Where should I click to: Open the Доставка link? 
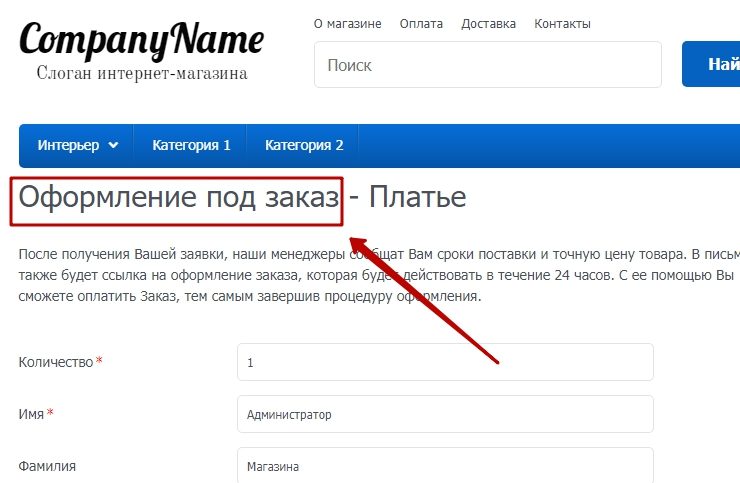(x=488, y=23)
